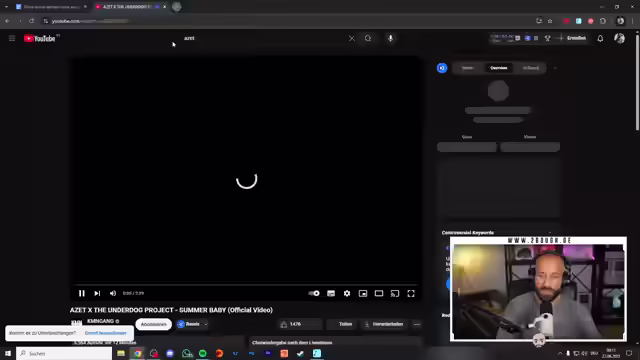Image resolution: width=640 pixels, height=360 pixels.
Task: Open the YouTube account avatar menu
Action: pyautogui.click(x=619, y=38)
